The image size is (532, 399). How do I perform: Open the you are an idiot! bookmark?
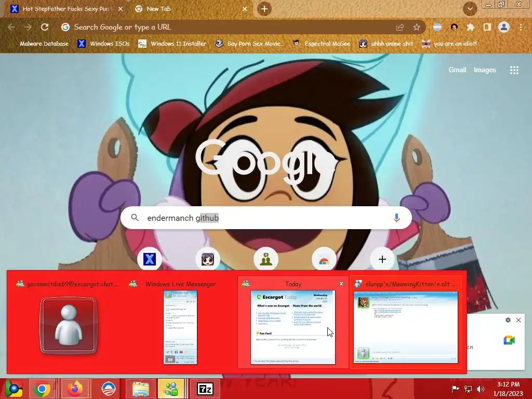click(449, 44)
